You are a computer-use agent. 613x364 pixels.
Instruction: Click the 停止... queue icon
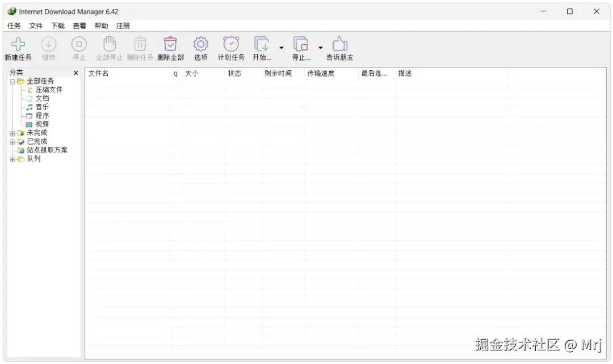pyautogui.click(x=301, y=44)
